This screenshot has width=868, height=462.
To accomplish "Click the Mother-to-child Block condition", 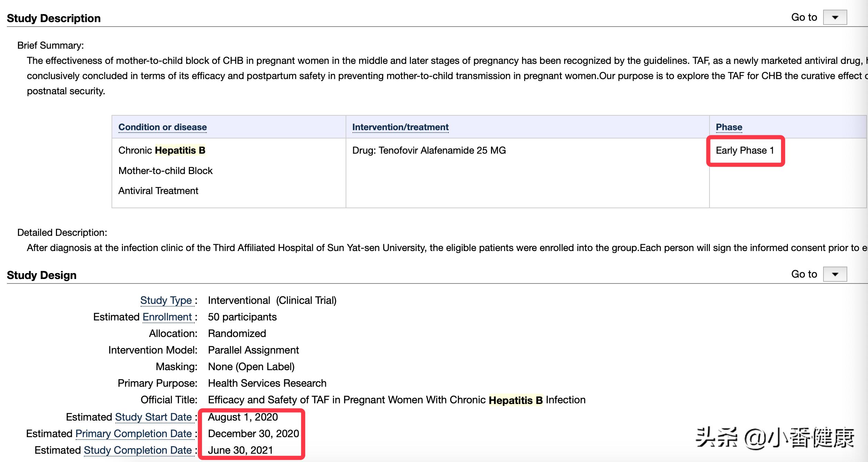I will tap(165, 171).
